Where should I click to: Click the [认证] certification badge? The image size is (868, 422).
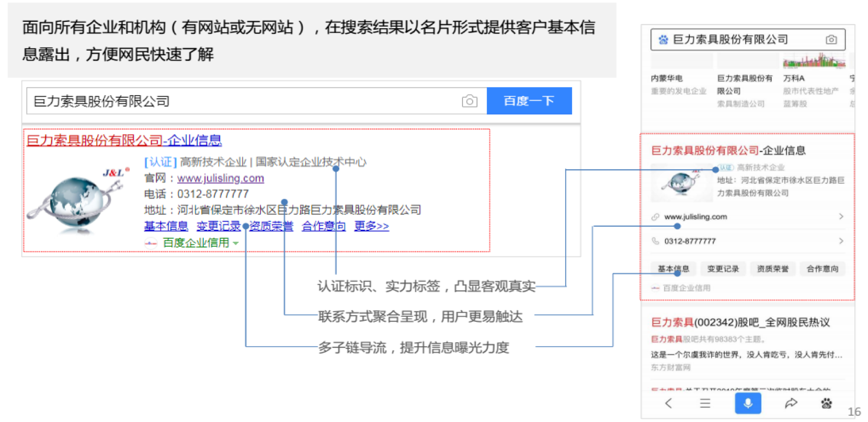[x=161, y=162]
